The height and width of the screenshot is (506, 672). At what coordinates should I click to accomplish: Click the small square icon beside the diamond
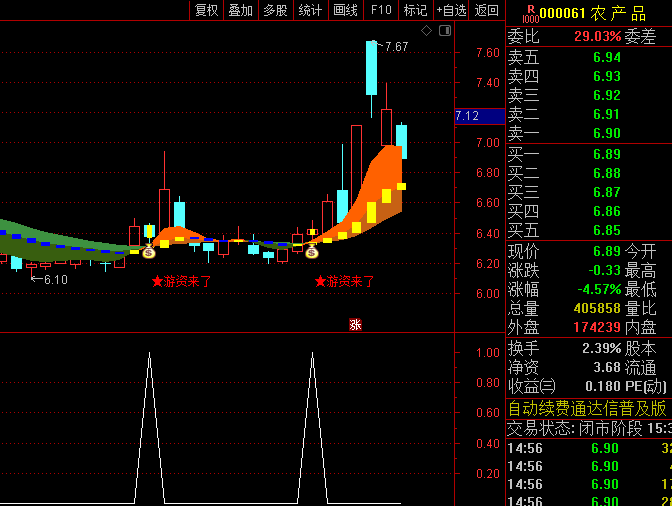[443, 31]
